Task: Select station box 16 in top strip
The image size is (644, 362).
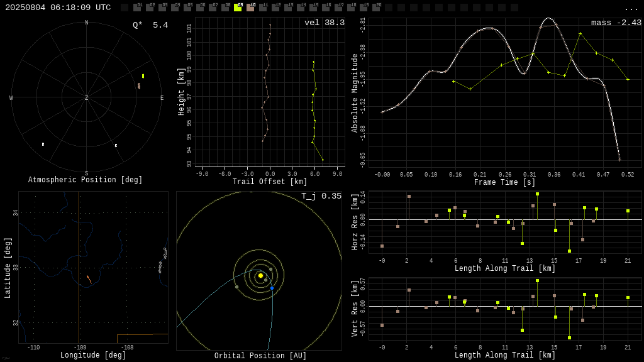Action: (326, 8)
